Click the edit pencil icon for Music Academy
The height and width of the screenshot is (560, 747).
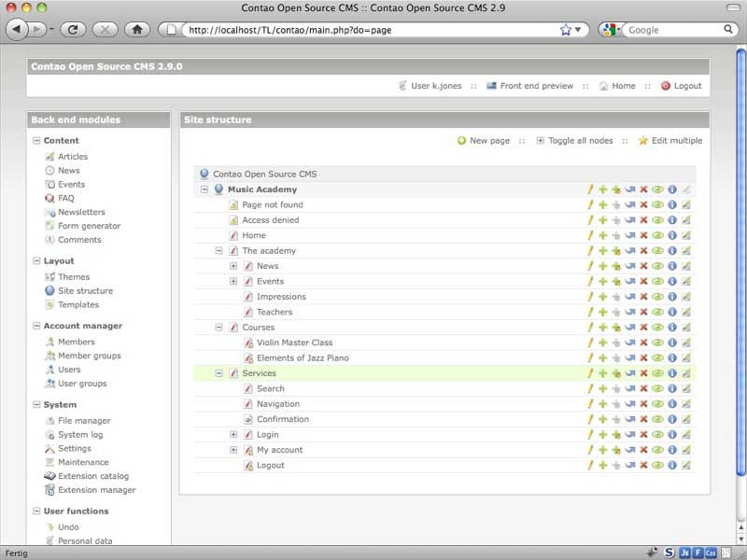[x=590, y=189]
